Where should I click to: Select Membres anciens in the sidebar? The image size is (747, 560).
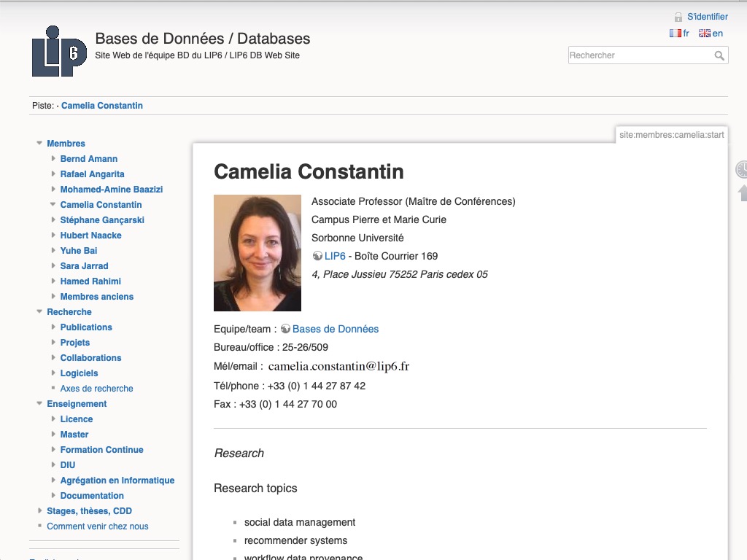point(97,297)
